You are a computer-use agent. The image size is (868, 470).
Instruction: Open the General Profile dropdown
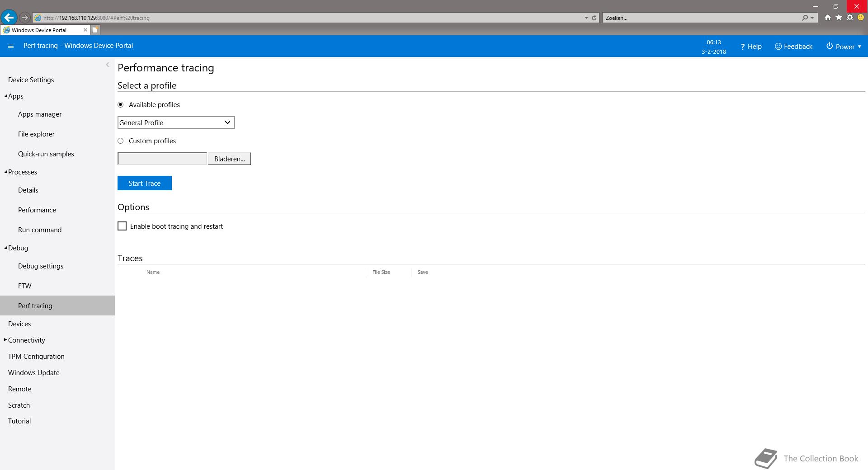(176, 122)
